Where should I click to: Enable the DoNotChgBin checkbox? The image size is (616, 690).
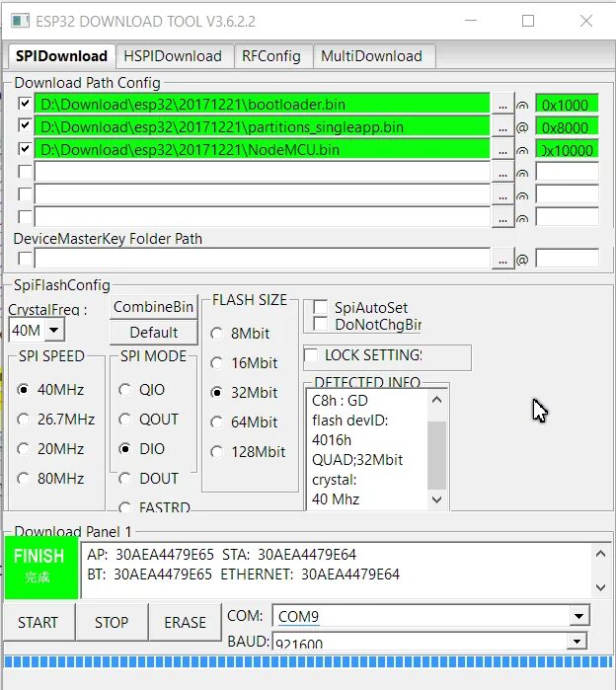click(320, 324)
